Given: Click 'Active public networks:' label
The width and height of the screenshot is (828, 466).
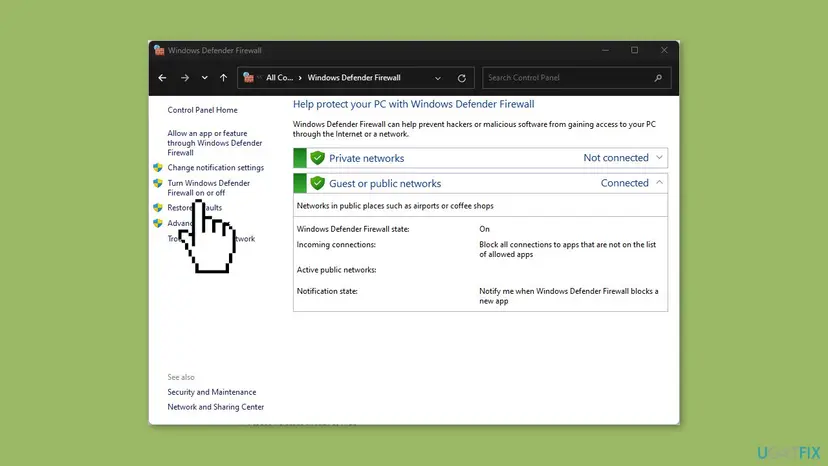Looking at the screenshot, I should [336, 269].
